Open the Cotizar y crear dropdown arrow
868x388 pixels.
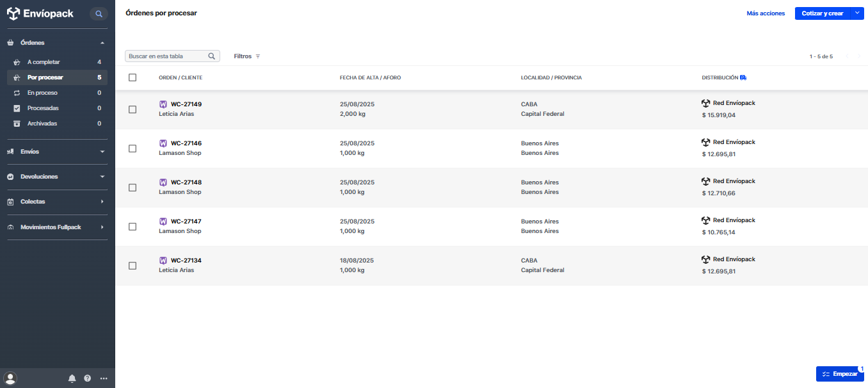[x=857, y=13]
